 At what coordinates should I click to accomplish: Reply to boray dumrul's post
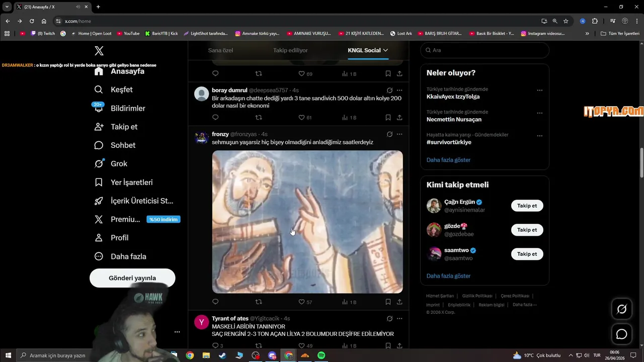(x=215, y=117)
